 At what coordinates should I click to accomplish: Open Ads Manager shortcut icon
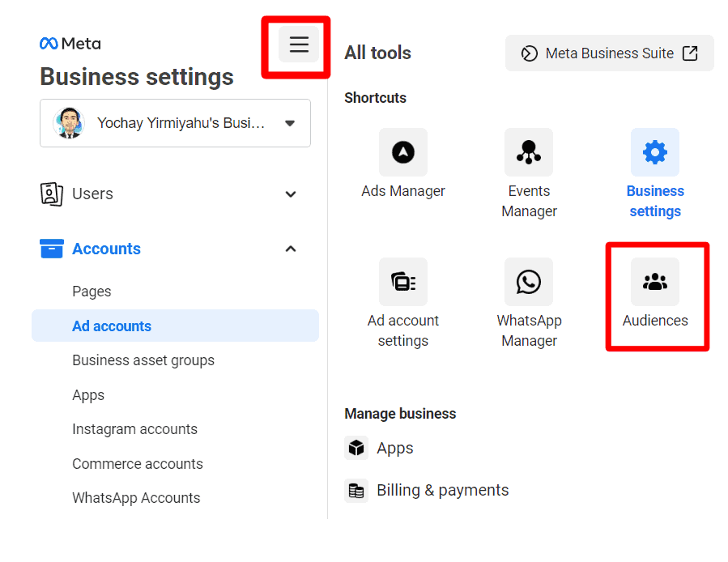point(403,152)
